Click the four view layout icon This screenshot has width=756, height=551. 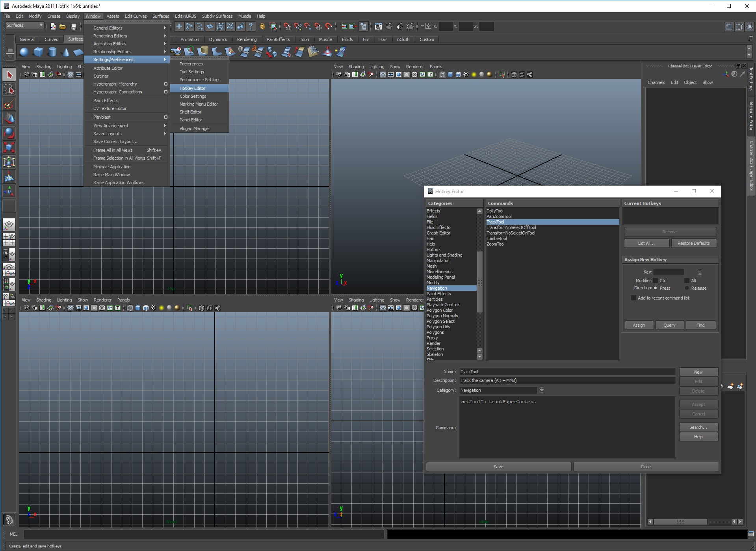pyautogui.click(x=9, y=240)
